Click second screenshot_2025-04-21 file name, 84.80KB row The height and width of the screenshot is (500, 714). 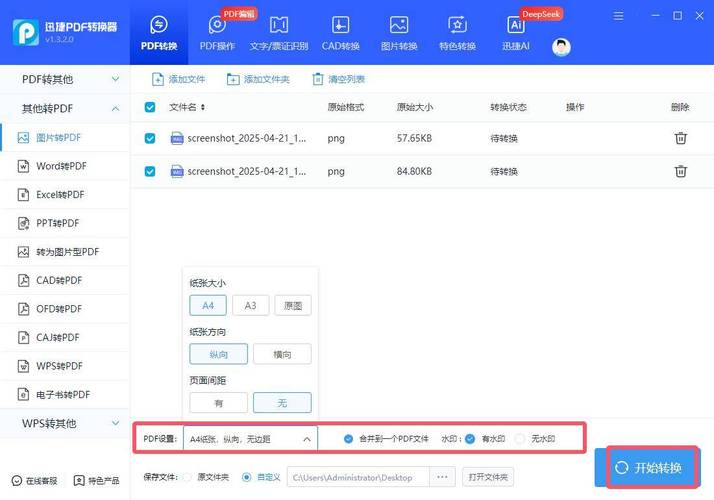(246, 171)
